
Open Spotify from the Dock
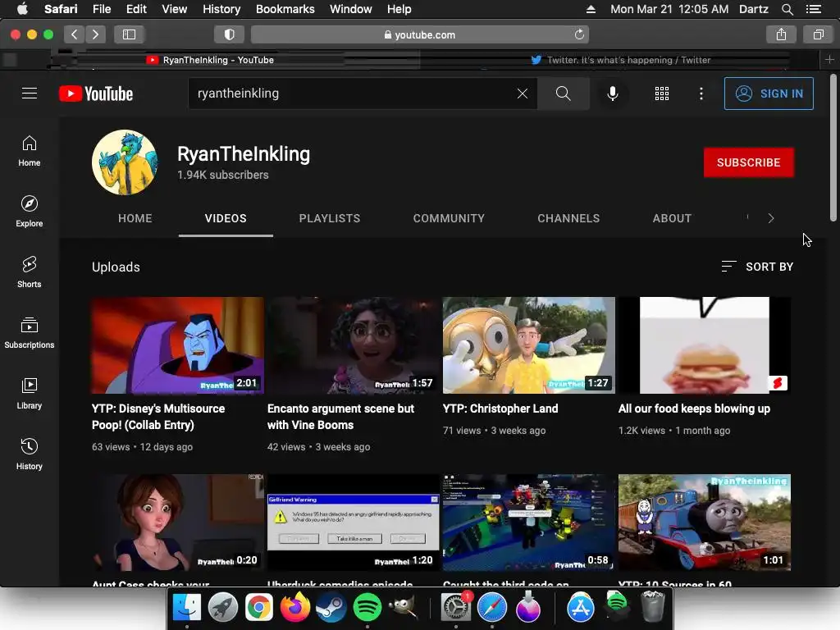click(367, 608)
